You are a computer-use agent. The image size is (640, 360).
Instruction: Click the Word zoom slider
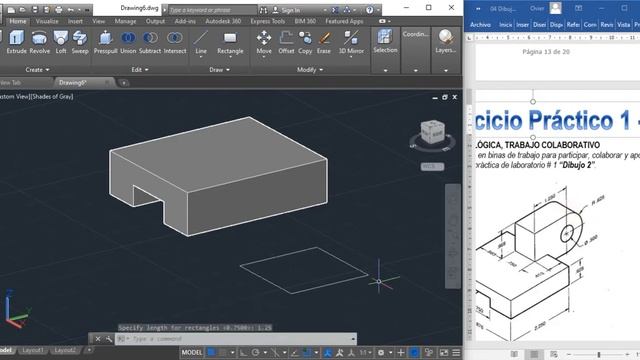click(598, 354)
